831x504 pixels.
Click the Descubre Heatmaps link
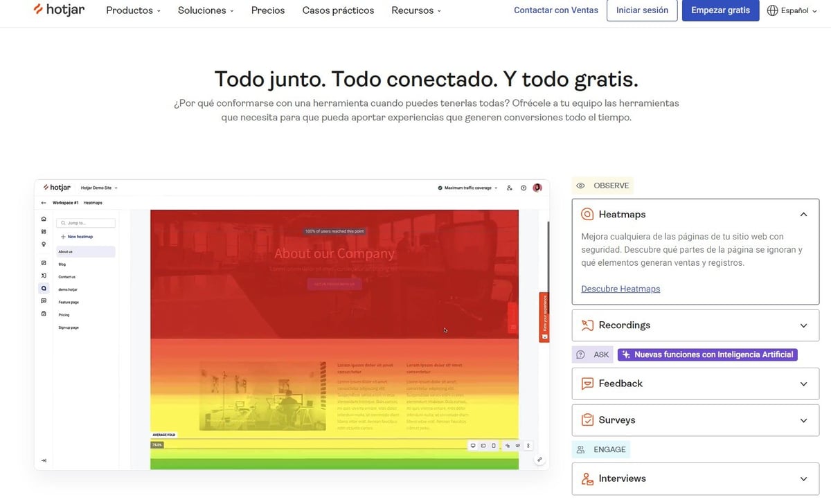[x=620, y=289]
